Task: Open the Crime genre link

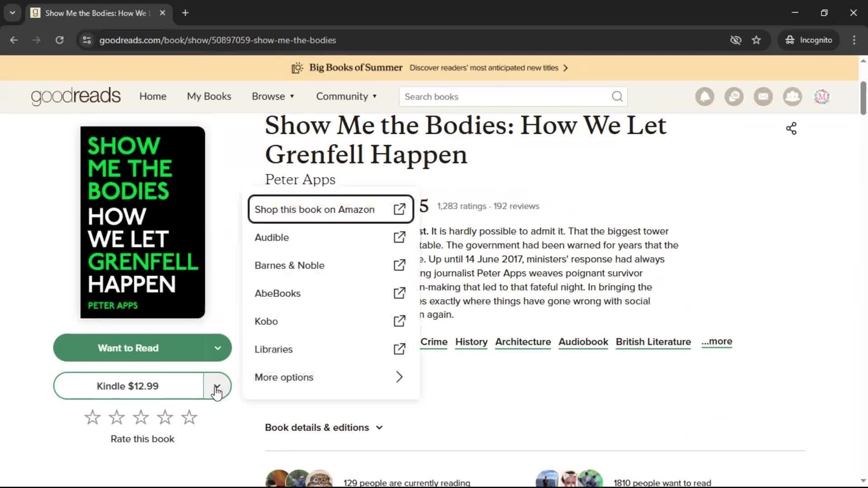Action: 434,342
